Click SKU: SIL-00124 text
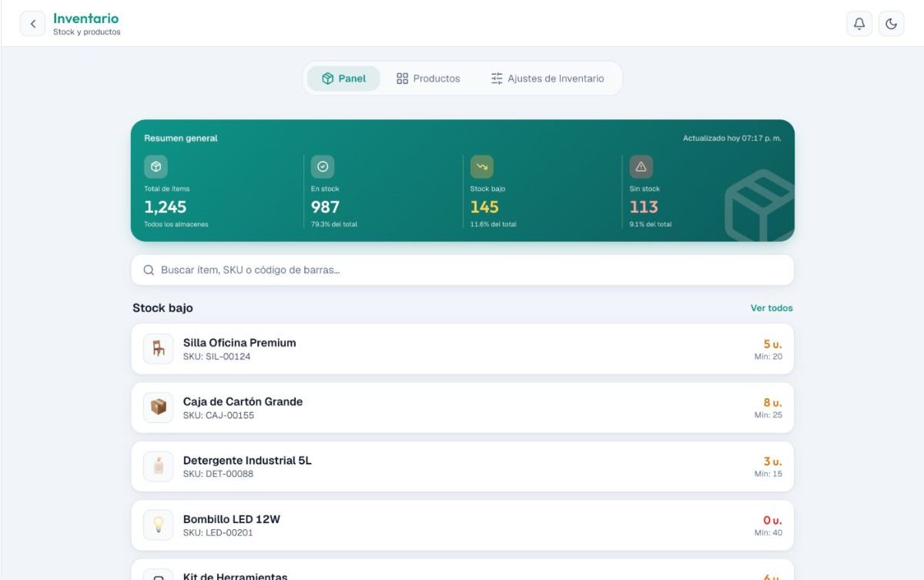 tap(216, 357)
